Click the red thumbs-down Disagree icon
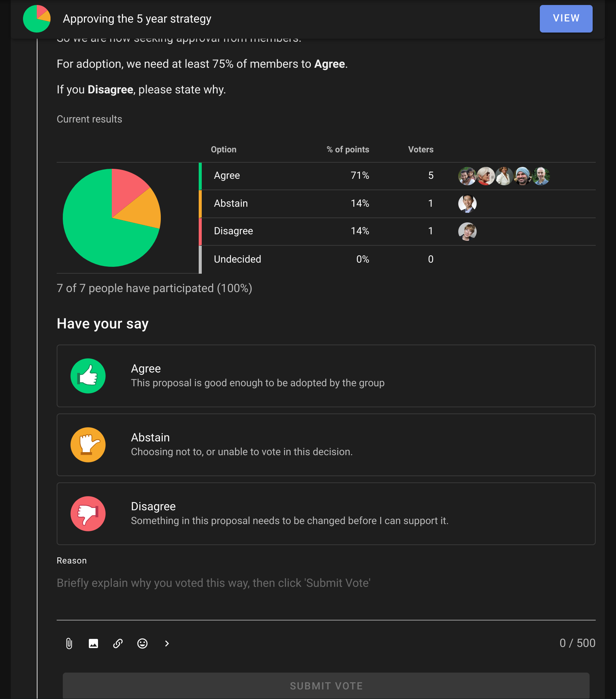The width and height of the screenshot is (616, 699). tap(88, 514)
